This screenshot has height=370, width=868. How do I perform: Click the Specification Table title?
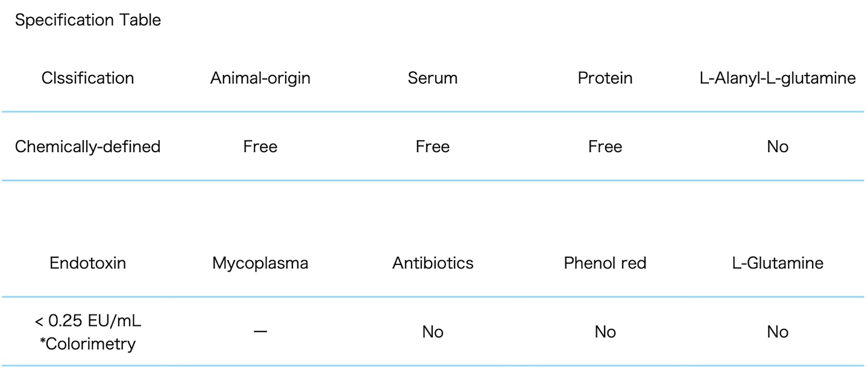pos(88,20)
